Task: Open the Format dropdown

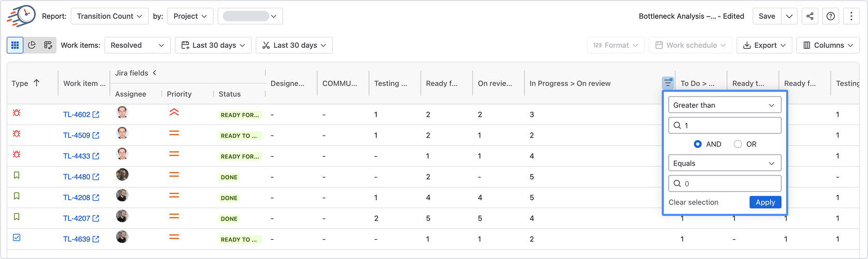Action: 616,45
